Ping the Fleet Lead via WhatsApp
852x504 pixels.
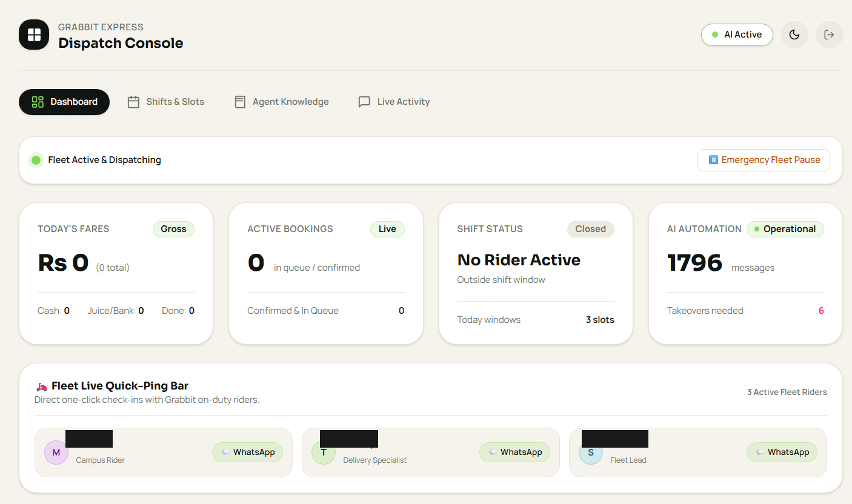[782, 453]
